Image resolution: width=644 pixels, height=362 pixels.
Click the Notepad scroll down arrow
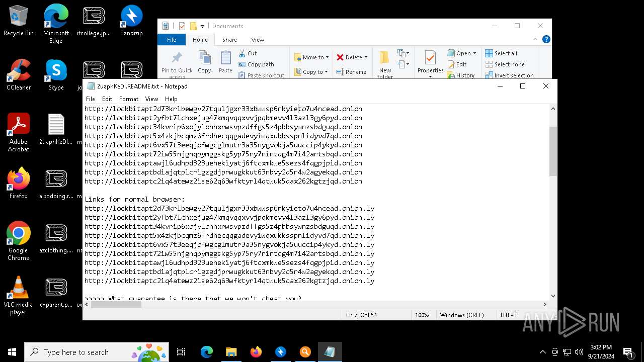coord(553,296)
